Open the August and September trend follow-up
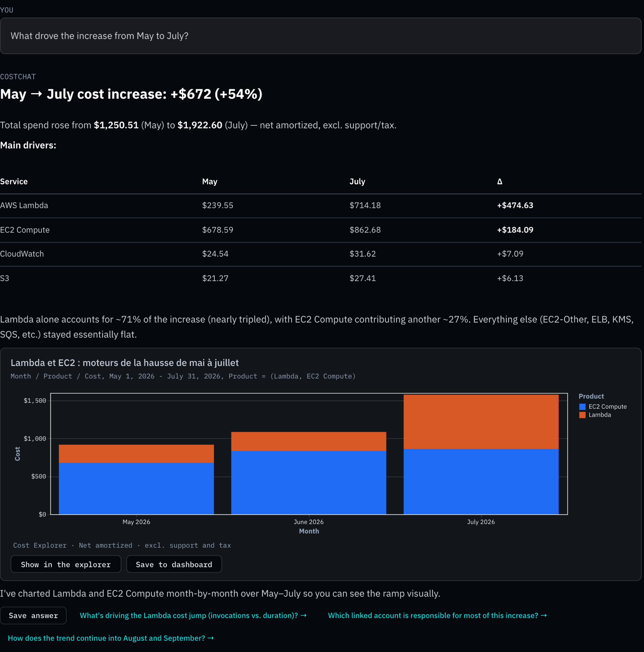 (111, 638)
